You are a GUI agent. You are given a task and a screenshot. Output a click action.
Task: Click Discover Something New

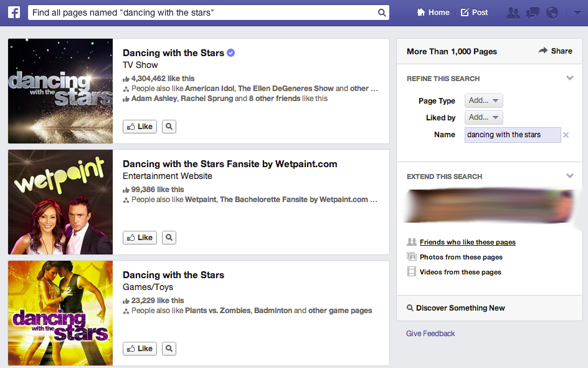456,308
